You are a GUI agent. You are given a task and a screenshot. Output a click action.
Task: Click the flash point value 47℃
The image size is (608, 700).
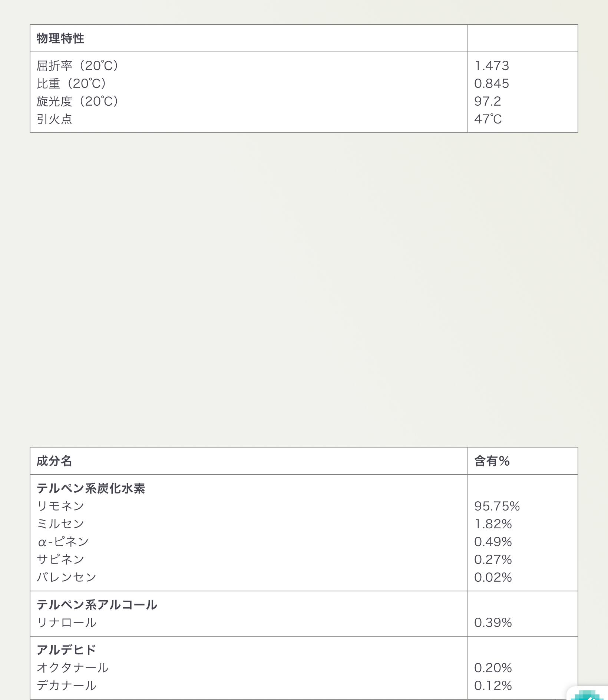(488, 119)
